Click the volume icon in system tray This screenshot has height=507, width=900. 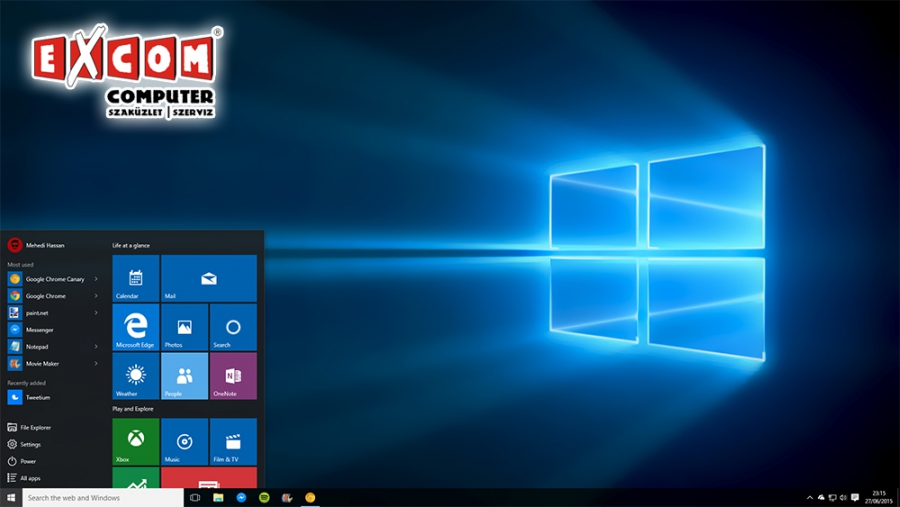click(x=843, y=498)
